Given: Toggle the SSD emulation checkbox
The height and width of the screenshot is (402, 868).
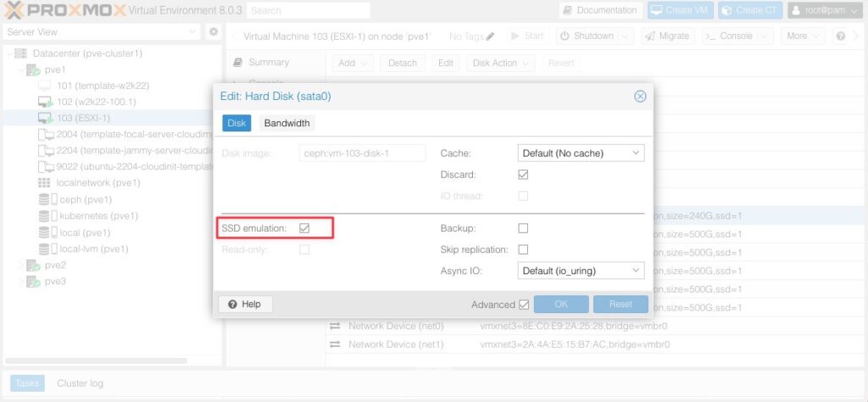Looking at the screenshot, I should tap(304, 227).
